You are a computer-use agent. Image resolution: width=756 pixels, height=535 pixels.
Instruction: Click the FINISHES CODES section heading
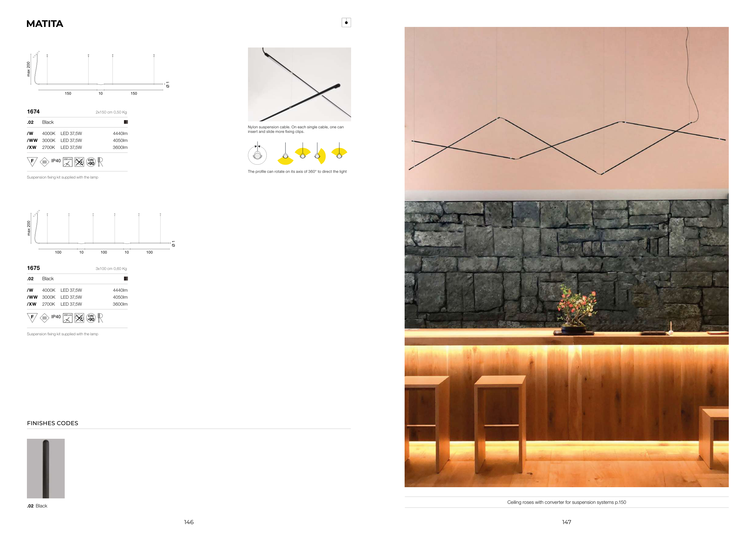(x=53, y=423)
